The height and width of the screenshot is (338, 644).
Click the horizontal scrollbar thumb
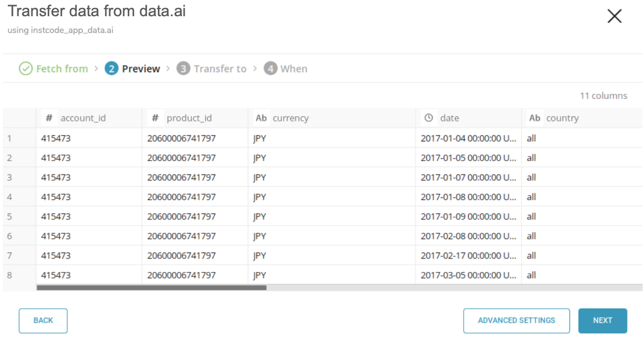tap(151, 288)
